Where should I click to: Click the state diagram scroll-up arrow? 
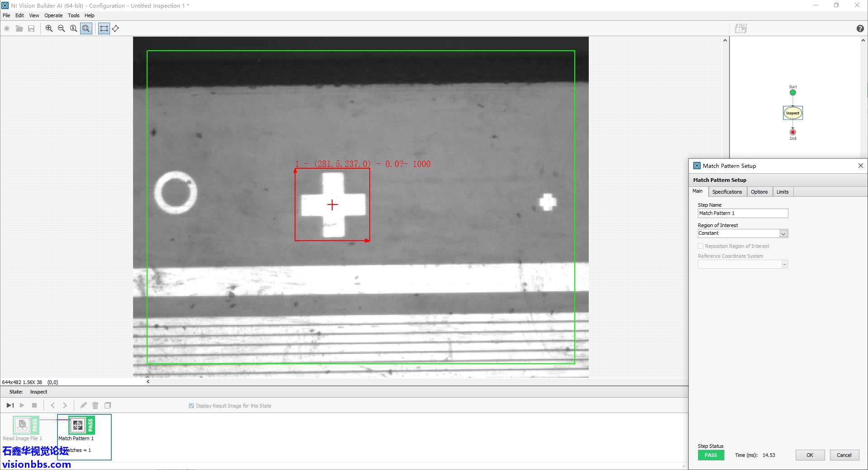pyautogui.click(x=863, y=40)
